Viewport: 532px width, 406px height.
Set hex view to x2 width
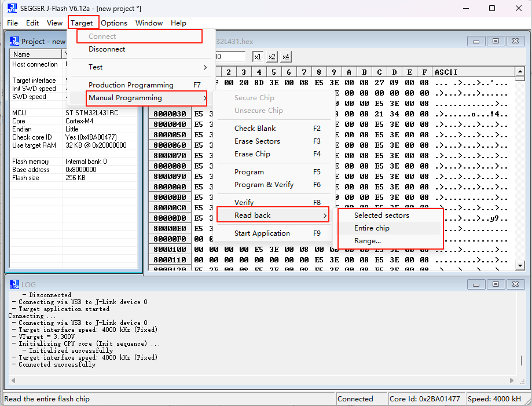coord(271,57)
